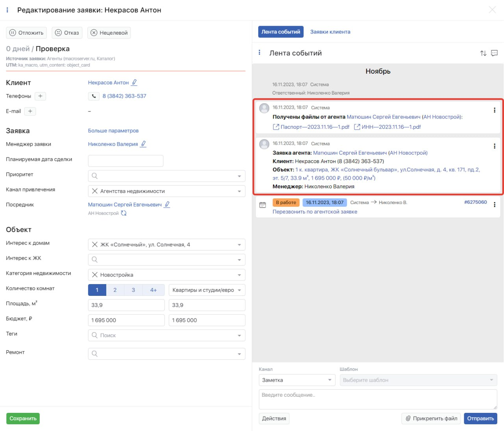Toggle event feed sort order arrows

[483, 53]
